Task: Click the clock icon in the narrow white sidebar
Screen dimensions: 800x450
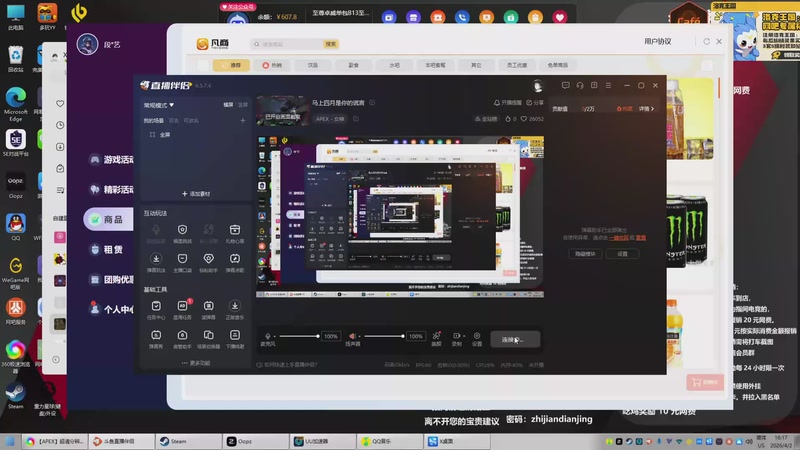Action: [x=60, y=125]
